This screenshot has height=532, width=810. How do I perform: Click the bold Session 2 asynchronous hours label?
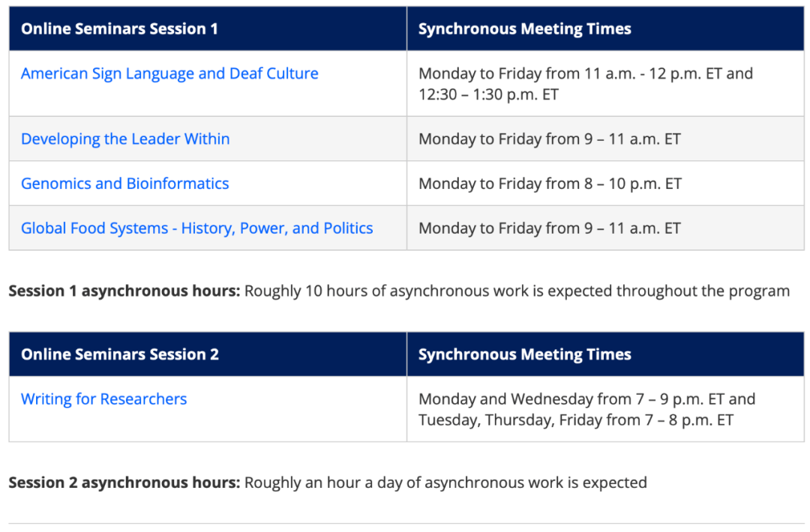click(x=124, y=483)
